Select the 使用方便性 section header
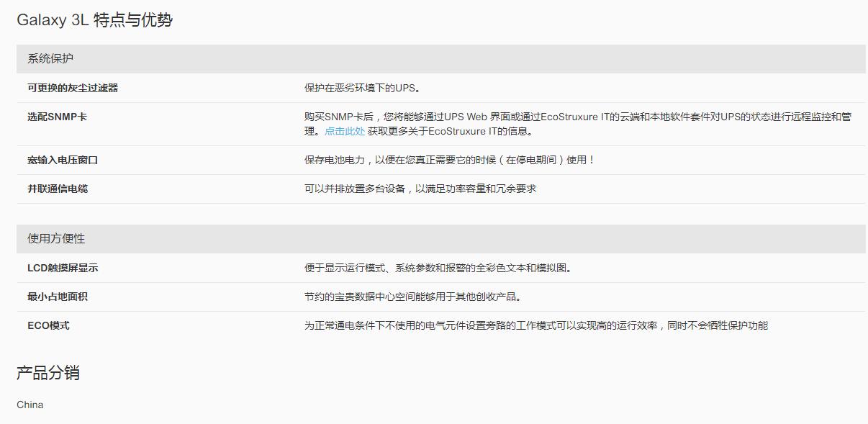 (56, 239)
